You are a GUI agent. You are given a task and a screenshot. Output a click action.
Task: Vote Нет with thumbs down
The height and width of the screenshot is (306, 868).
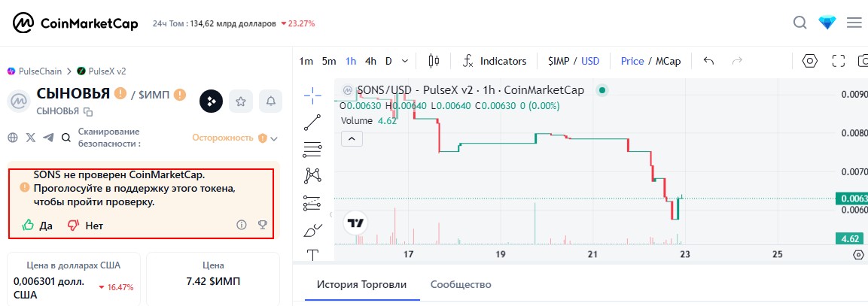85,226
